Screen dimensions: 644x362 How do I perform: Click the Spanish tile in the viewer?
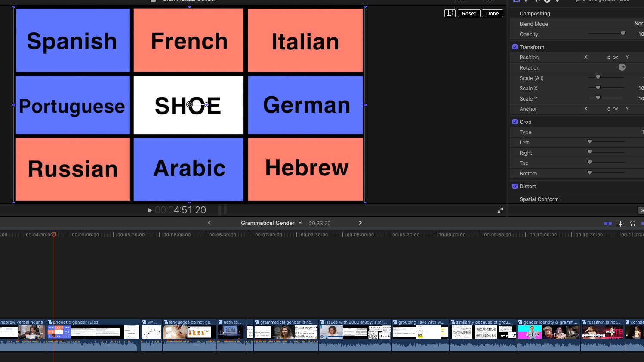pyautogui.click(x=72, y=40)
